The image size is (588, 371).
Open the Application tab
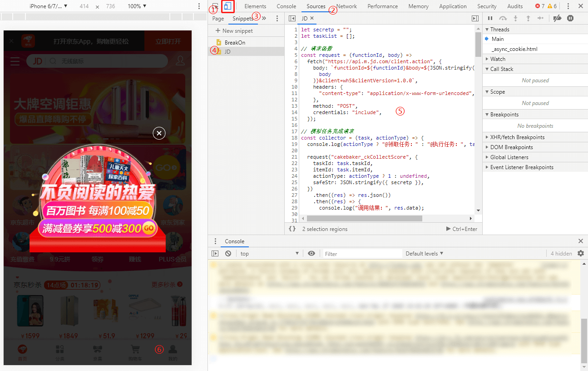(x=453, y=6)
